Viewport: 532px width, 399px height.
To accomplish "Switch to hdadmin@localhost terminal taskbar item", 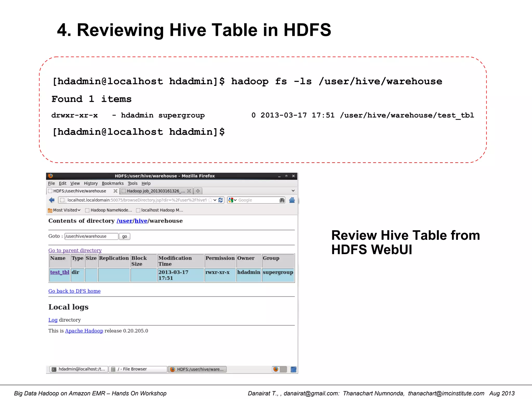I will (x=79, y=369).
